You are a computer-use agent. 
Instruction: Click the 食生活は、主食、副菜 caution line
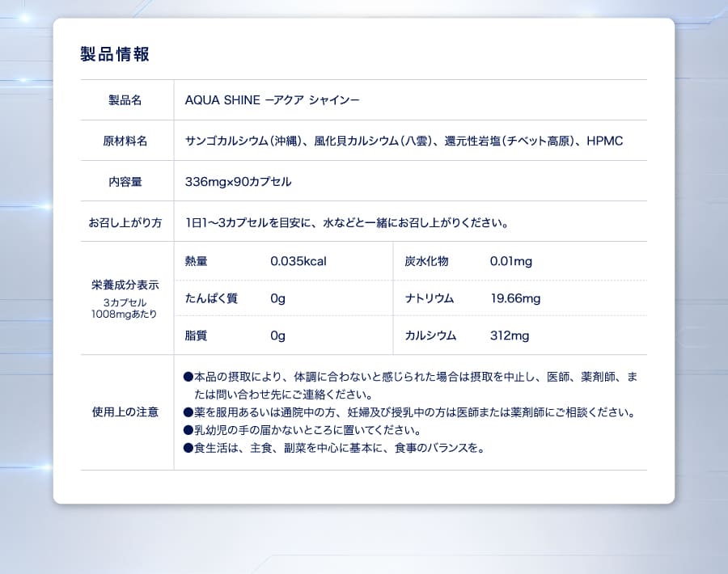334,448
